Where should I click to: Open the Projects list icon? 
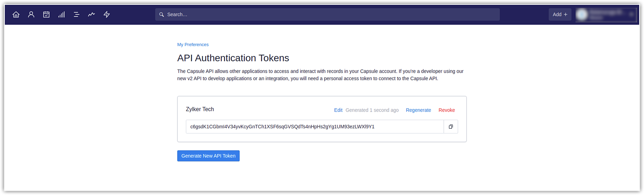coord(76,14)
